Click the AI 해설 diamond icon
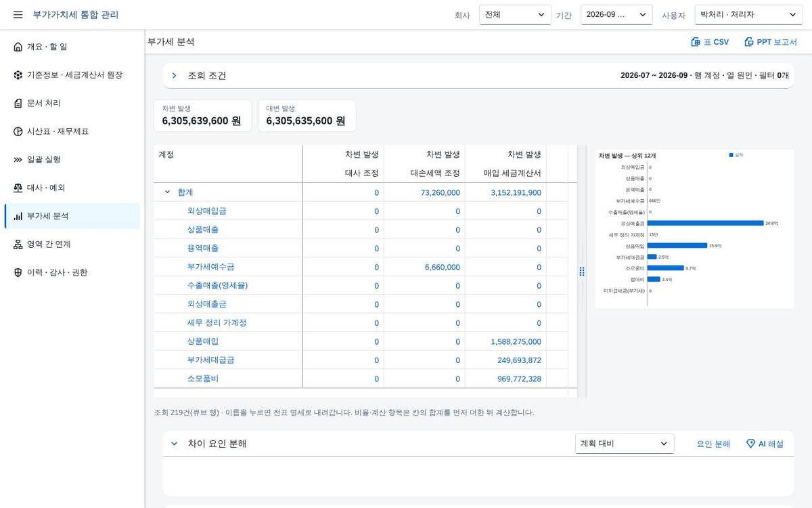Screen dimensions: 812x508 pos(750,444)
